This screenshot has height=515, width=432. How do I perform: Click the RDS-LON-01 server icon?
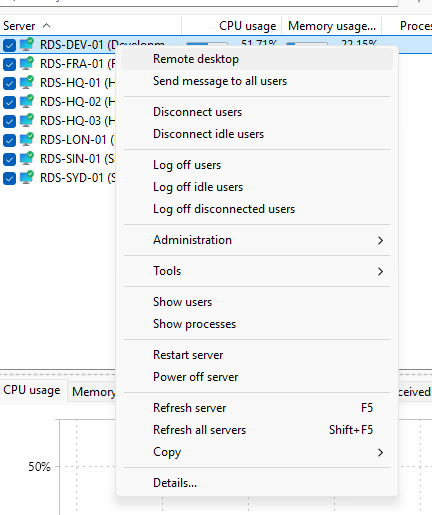[27, 139]
